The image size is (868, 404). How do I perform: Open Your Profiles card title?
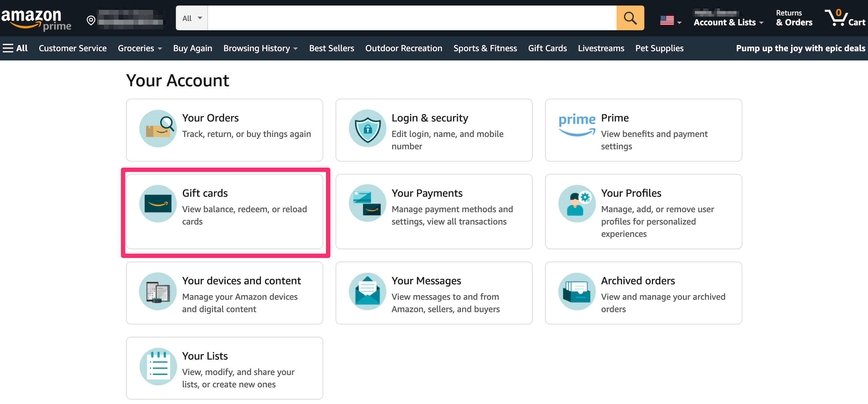tap(631, 193)
